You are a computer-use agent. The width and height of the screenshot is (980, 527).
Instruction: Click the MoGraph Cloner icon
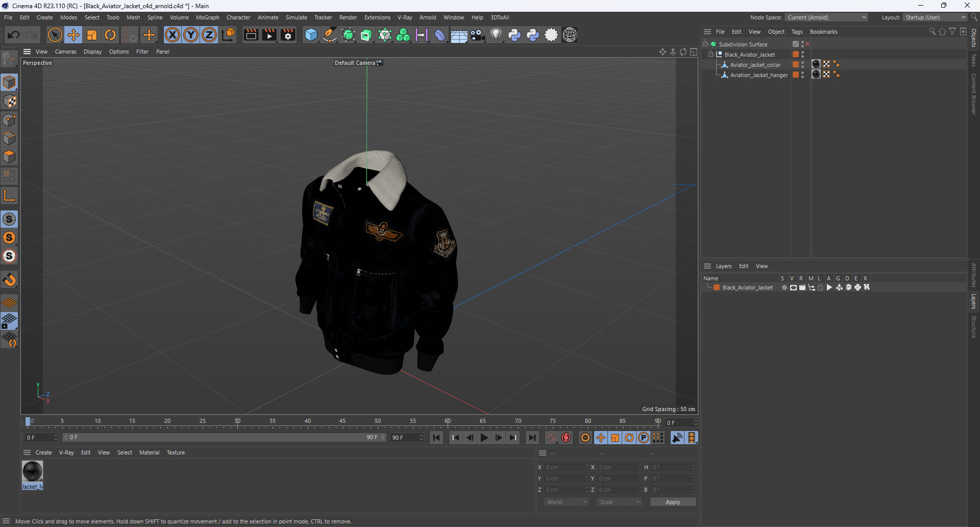(x=403, y=35)
